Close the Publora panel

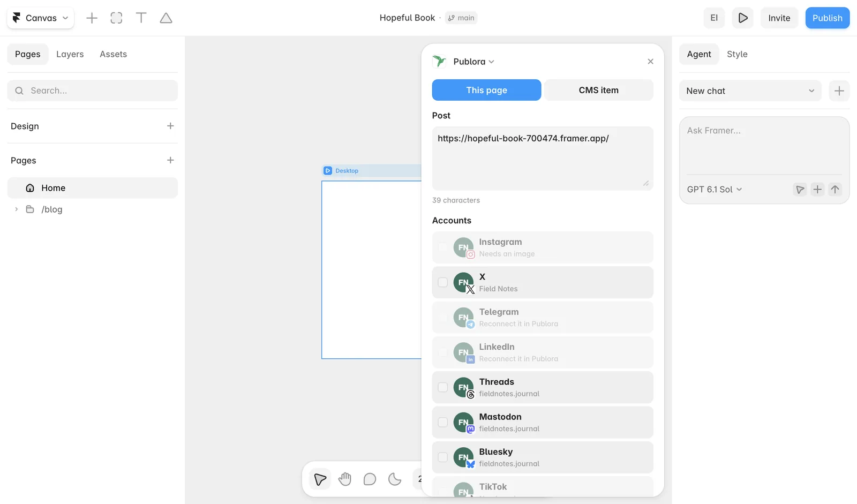pyautogui.click(x=650, y=62)
